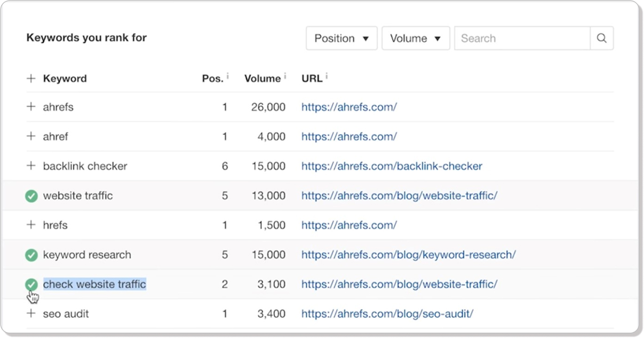Click position 6 in backlink checker row
Viewport: 644px width, 338px height.
tap(225, 166)
